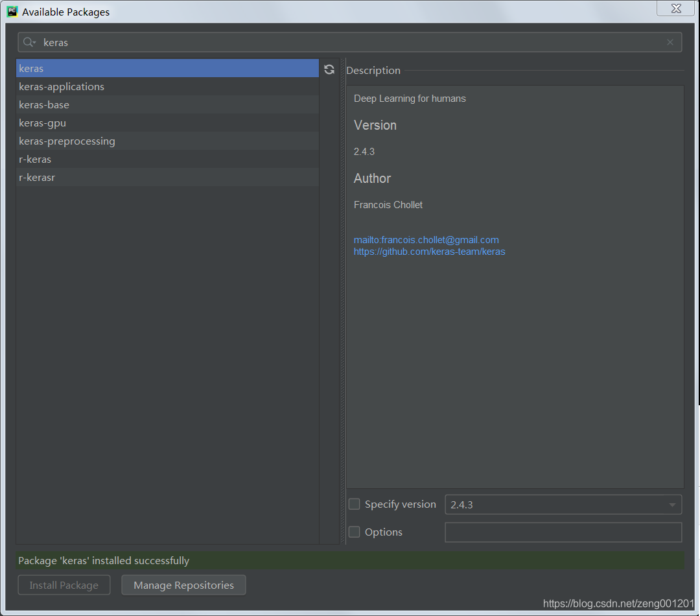700x616 pixels.
Task: Click the Options text input field
Action: coord(563,532)
